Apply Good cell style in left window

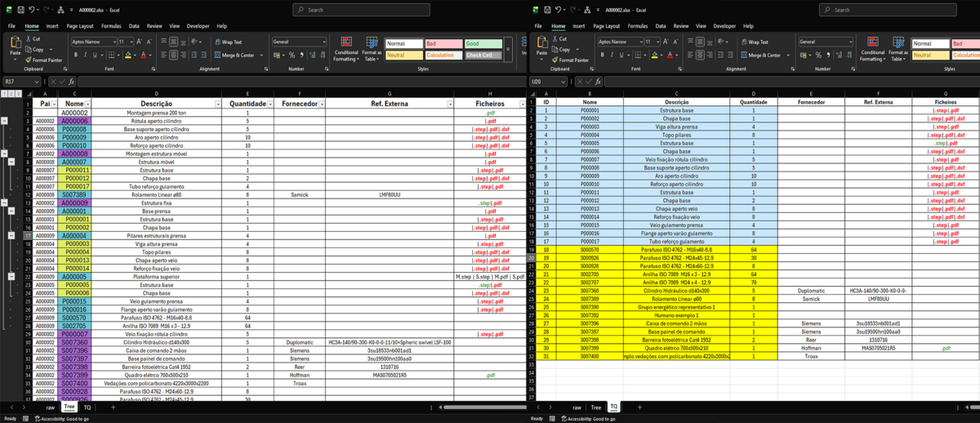[483, 44]
